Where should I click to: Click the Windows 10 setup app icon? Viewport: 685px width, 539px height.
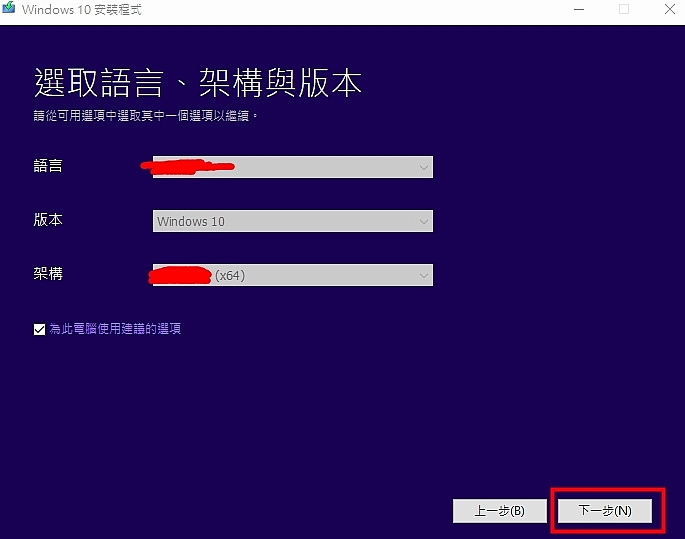pos(8,8)
